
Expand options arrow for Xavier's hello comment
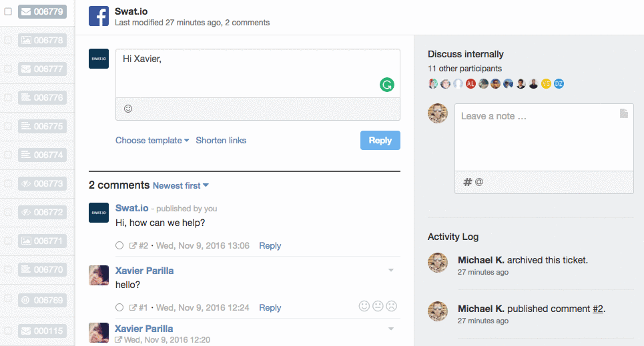[x=391, y=270]
